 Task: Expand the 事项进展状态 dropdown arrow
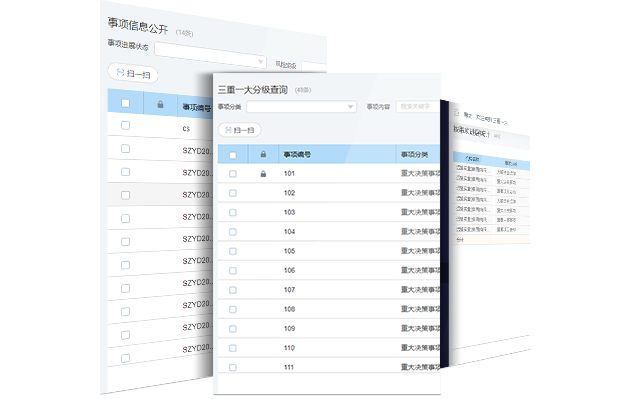(260, 61)
